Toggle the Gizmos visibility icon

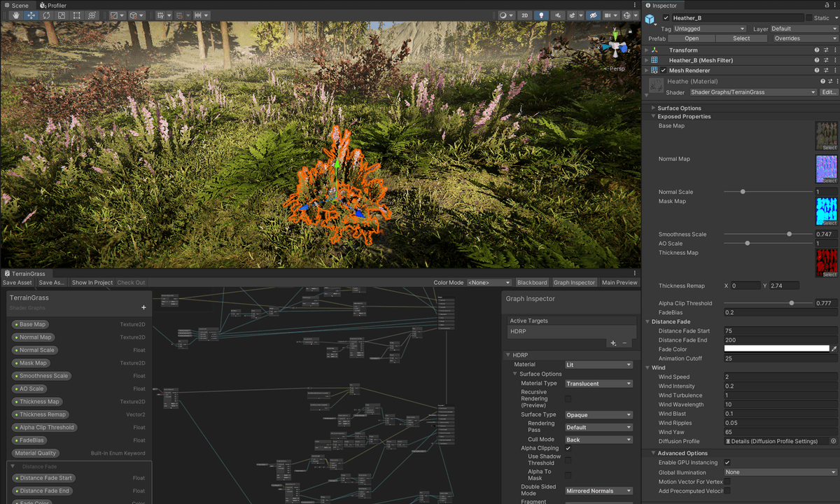point(594,15)
